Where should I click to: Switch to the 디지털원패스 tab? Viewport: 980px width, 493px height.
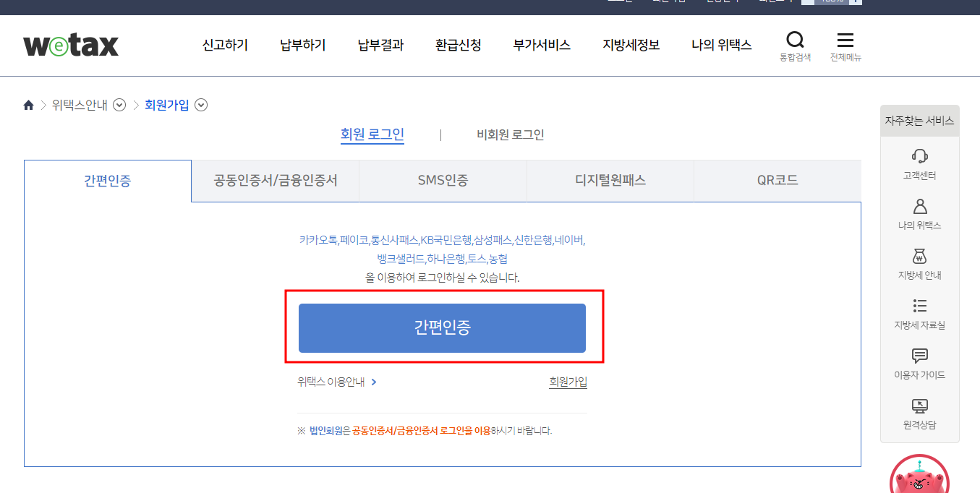coord(610,180)
